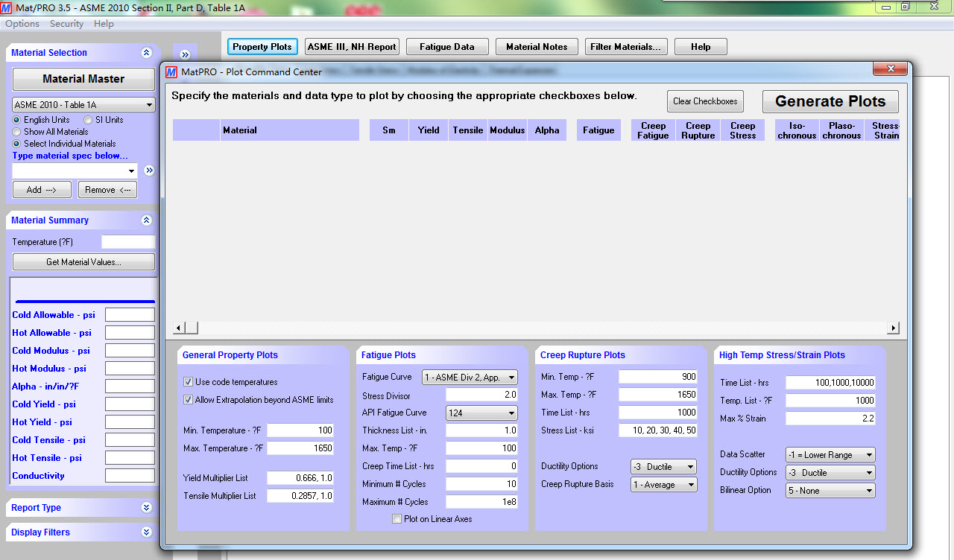Click the Max % Strain field
Image resolution: width=954 pixels, height=560 pixels.
[830, 419]
